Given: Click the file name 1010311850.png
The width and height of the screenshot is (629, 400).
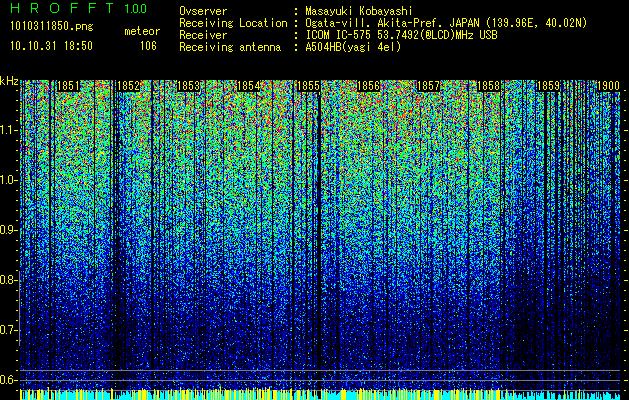Looking at the screenshot, I should tap(52, 26).
